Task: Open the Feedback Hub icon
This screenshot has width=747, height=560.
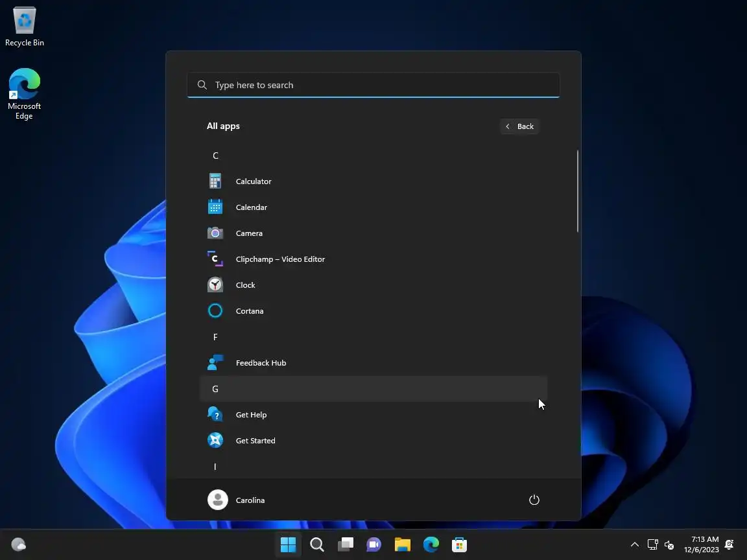Action: (215, 362)
